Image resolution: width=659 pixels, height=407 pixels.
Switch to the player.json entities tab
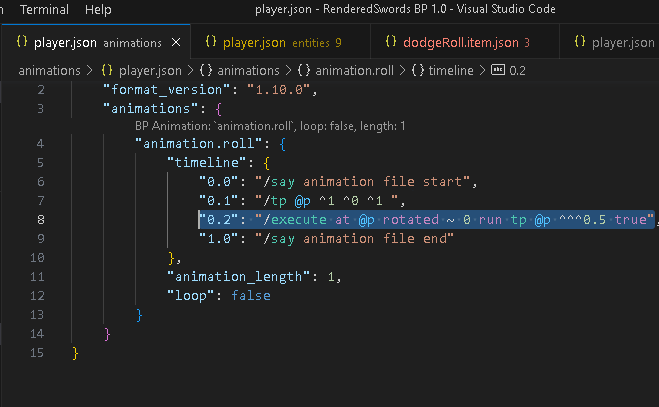tap(280, 42)
